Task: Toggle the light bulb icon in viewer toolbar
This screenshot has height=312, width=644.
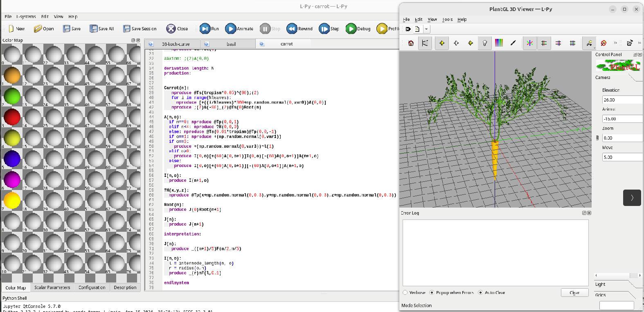Action: (485, 43)
